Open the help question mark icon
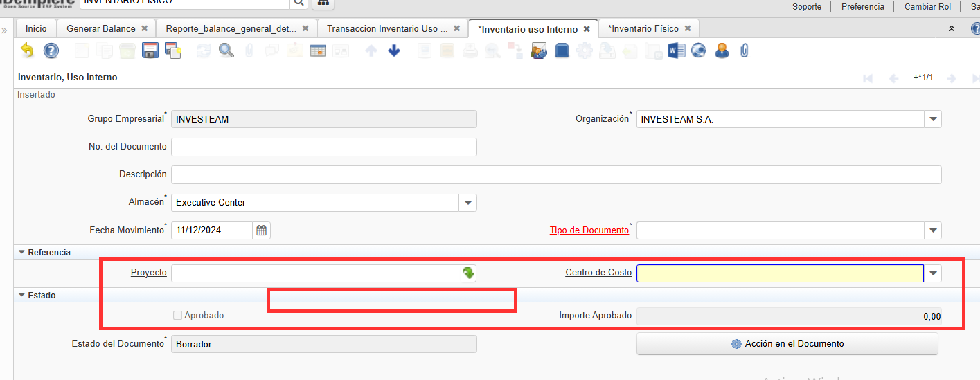 click(x=51, y=51)
